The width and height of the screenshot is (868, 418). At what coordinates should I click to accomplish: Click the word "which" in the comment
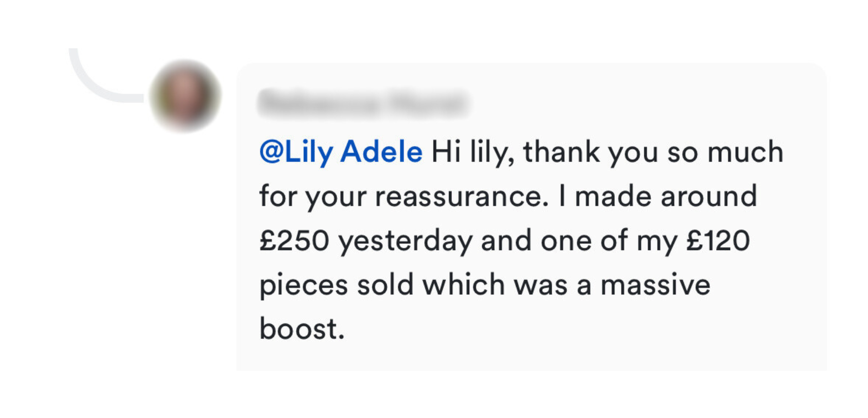463,285
